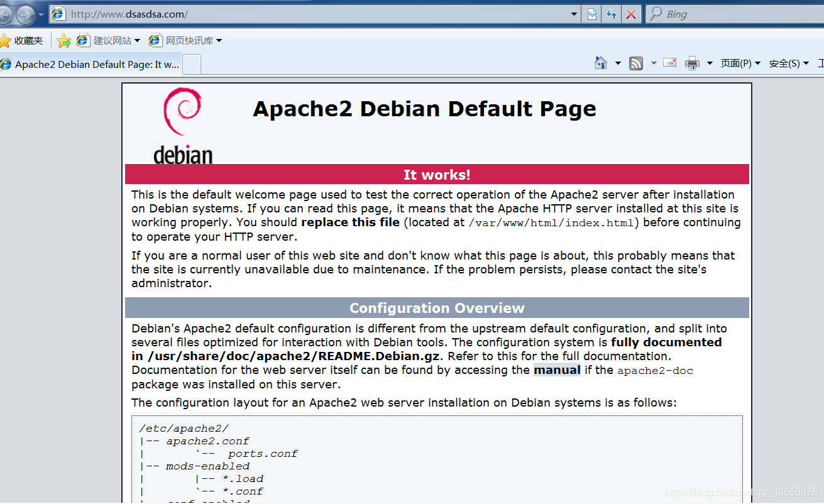The width and height of the screenshot is (824, 504).
Task: Click the RSS feeds icon
Action: coord(636,63)
